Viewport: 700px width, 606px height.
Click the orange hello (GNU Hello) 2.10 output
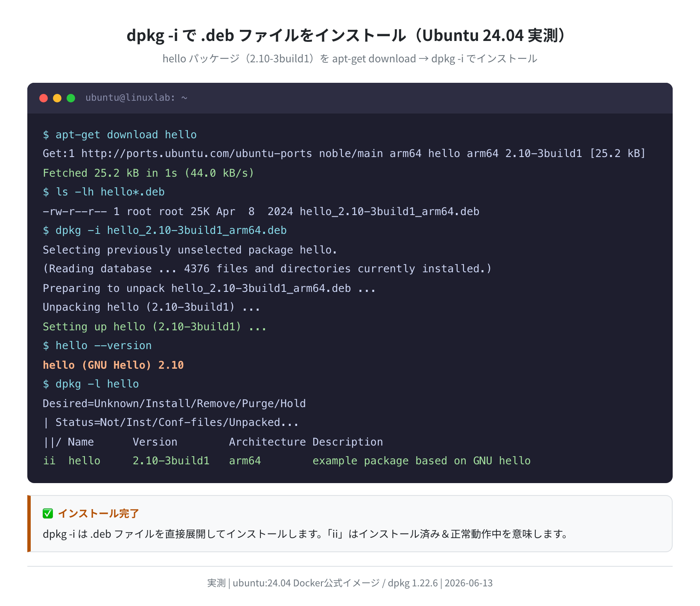113,365
